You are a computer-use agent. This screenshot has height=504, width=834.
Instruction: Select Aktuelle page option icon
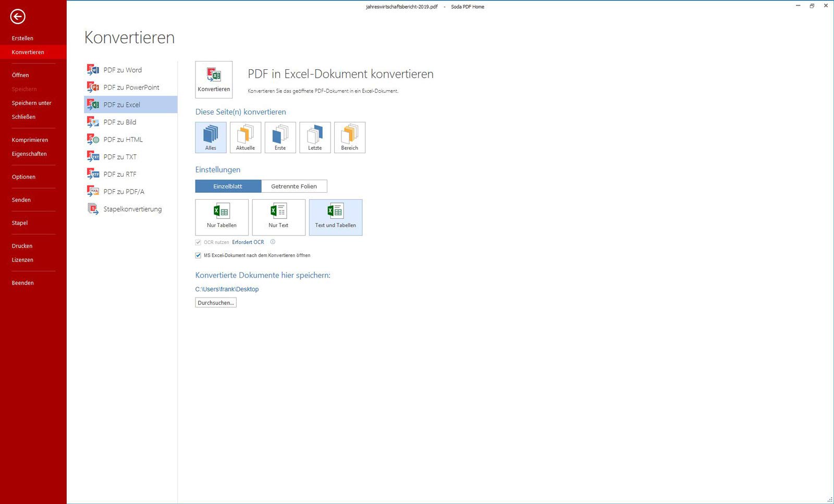click(x=246, y=138)
